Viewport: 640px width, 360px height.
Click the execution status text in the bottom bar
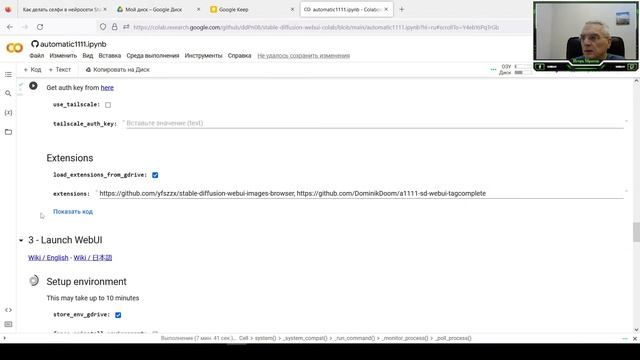(316, 338)
